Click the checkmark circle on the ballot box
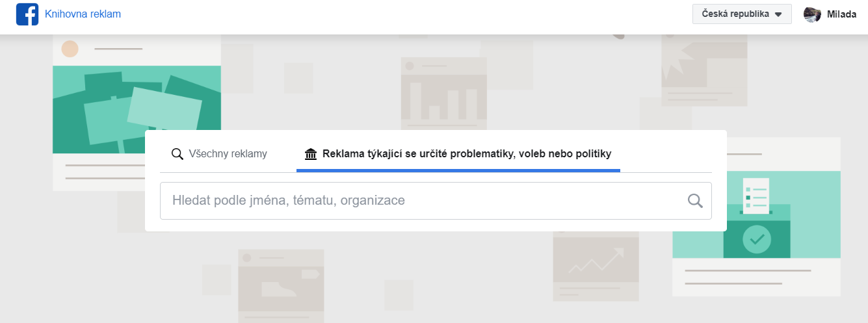The image size is (868, 323). point(757,239)
